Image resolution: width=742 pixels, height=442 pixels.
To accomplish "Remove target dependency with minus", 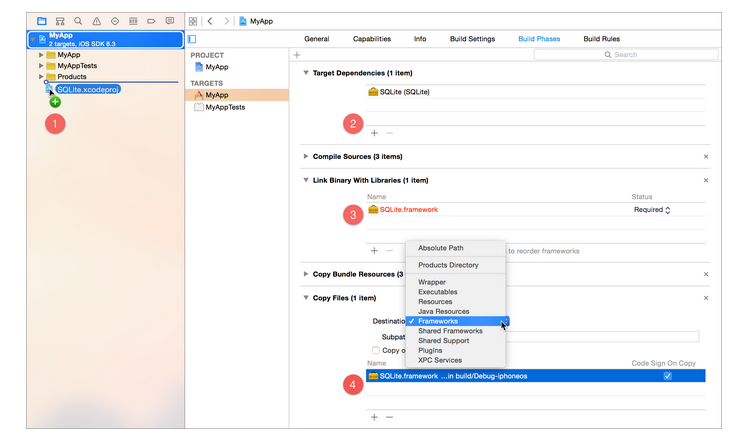I will pos(389,133).
